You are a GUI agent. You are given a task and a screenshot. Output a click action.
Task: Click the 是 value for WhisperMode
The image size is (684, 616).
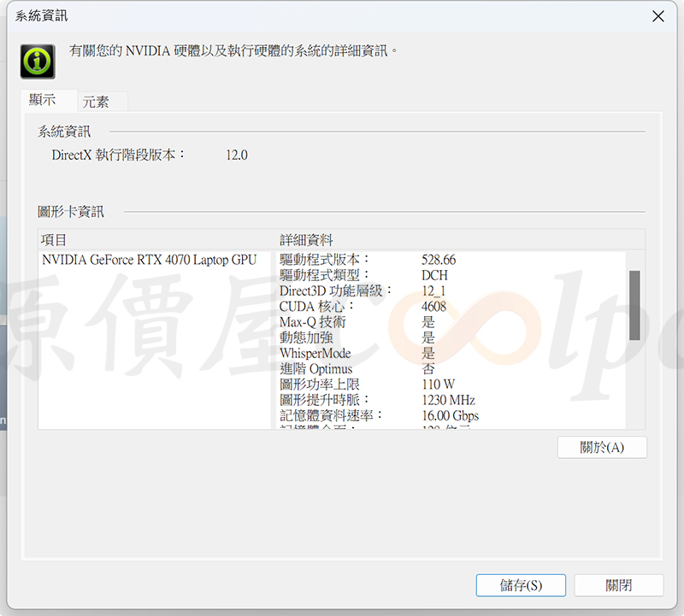coord(428,353)
